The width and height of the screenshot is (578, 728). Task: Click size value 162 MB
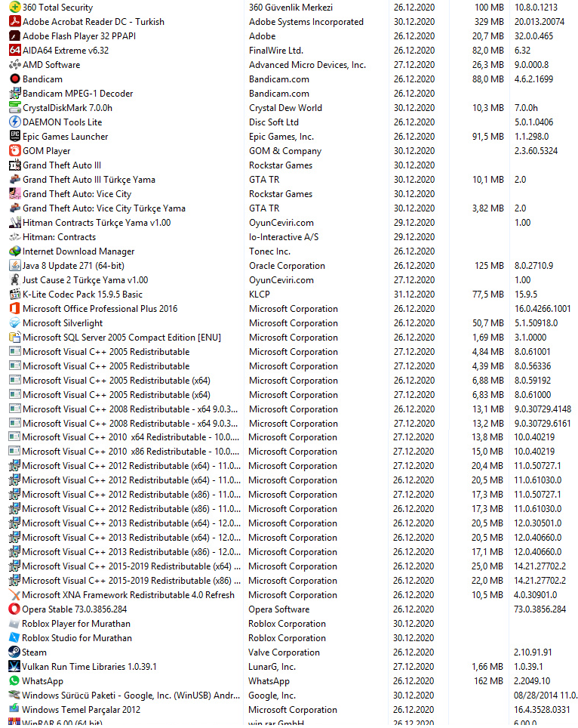pyautogui.click(x=488, y=682)
